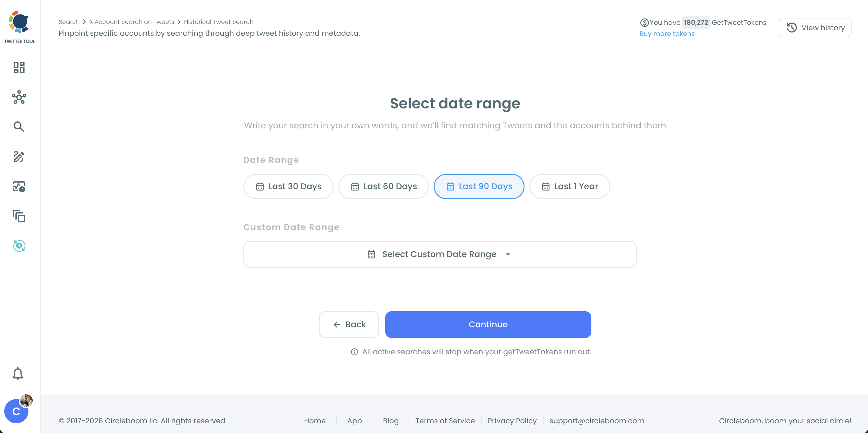Open the historical clock-sync icon in the sidebar

tap(19, 246)
